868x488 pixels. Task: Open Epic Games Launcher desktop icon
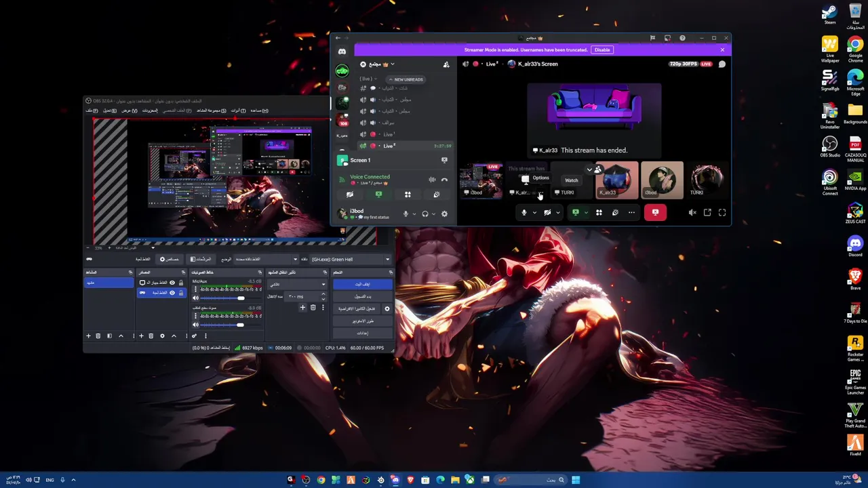tap(855, 382)
